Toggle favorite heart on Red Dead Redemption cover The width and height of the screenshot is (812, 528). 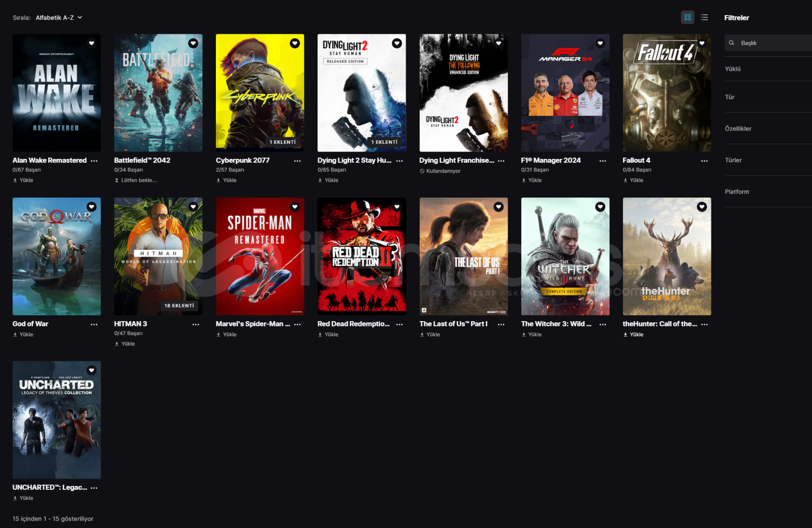397,207
